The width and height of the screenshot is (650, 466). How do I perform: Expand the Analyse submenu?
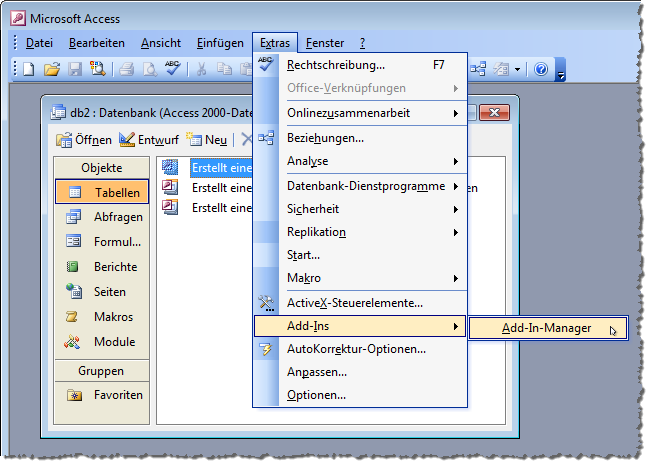point(360,161)
